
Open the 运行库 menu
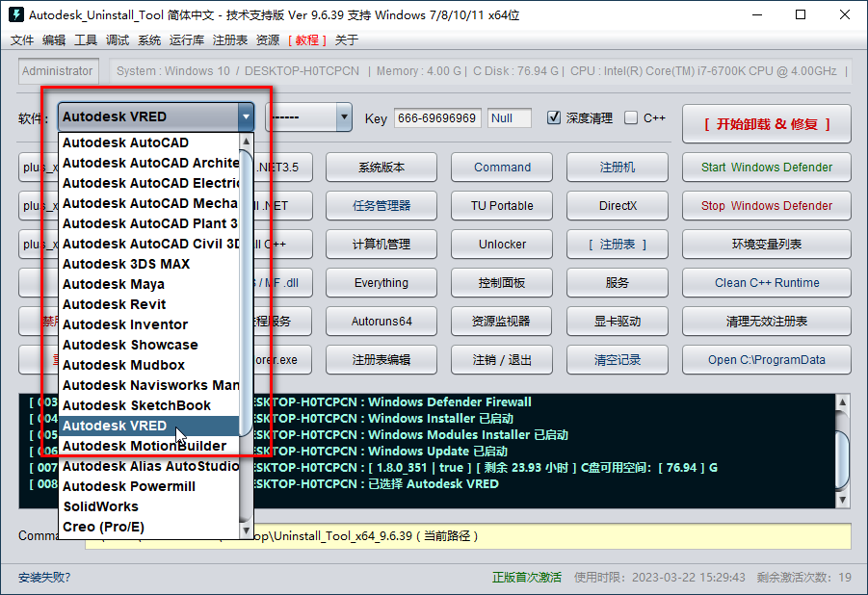(x=187, y=39)
